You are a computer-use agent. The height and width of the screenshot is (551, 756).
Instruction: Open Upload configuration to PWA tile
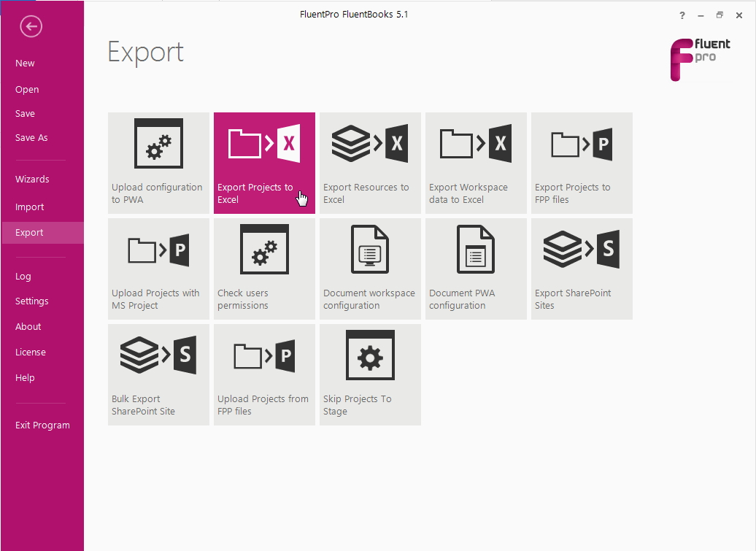click(158, 163)
